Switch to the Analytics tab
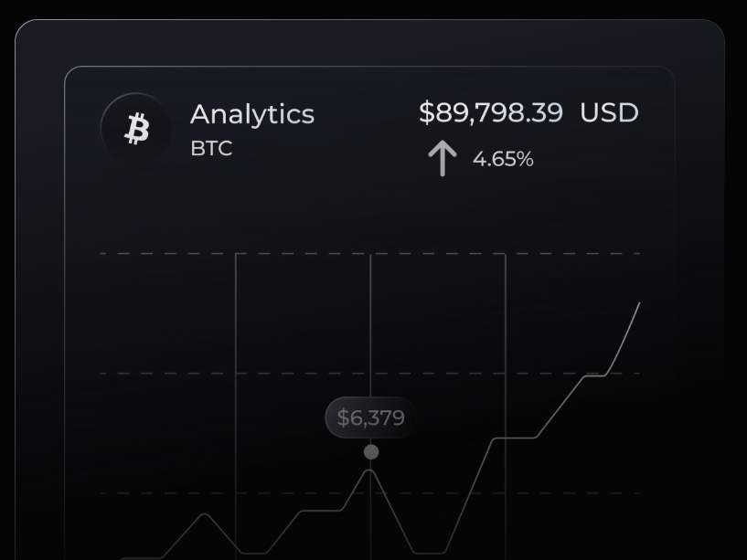Image resolution: width=747 pixels, height=560 pixels. click(252, 114)
